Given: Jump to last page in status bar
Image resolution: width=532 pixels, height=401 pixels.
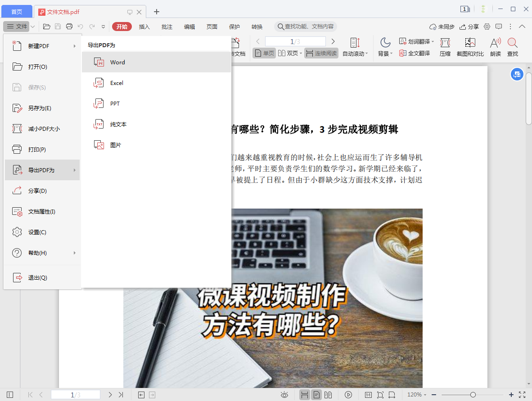Looking at the screenshot, I should pos(121,395).
